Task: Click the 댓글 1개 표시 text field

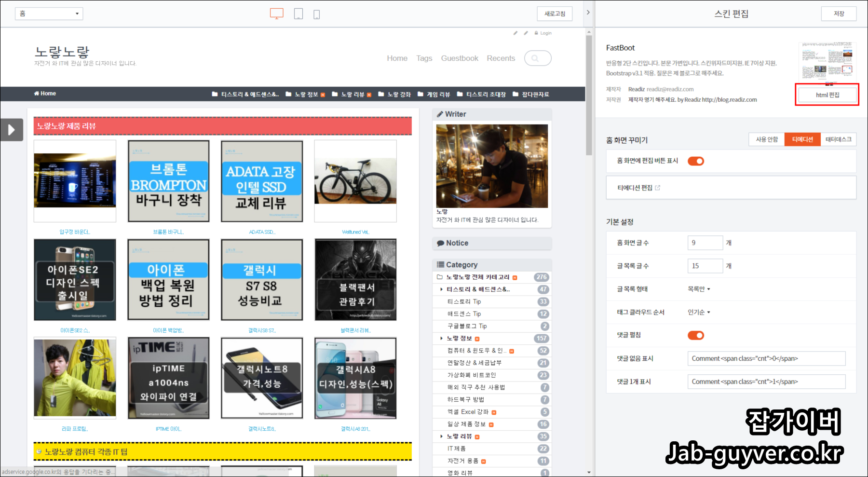Action: coord(766,382)
